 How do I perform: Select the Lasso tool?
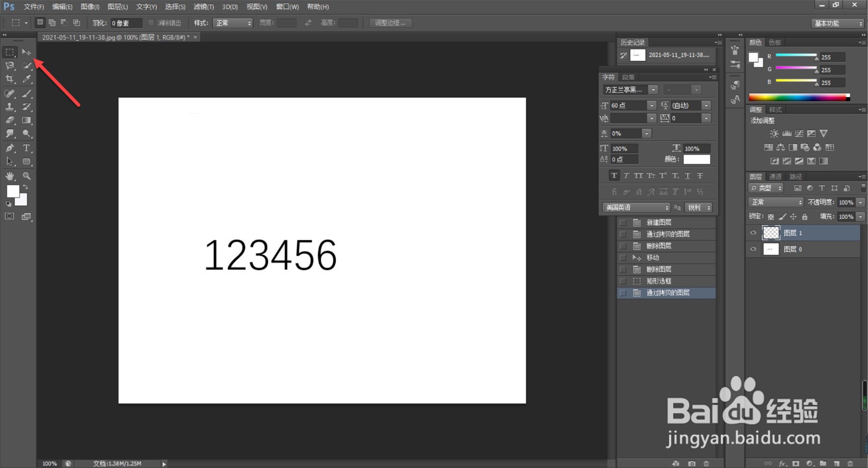[x=10, y=66]
